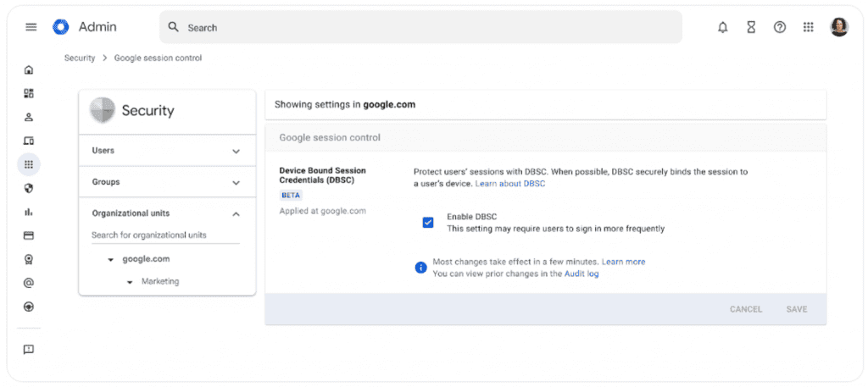Viewport: 868px width, 387px height.
Task: Open the Learn more link
Action: pyautogui.click(x=623, y=262)
